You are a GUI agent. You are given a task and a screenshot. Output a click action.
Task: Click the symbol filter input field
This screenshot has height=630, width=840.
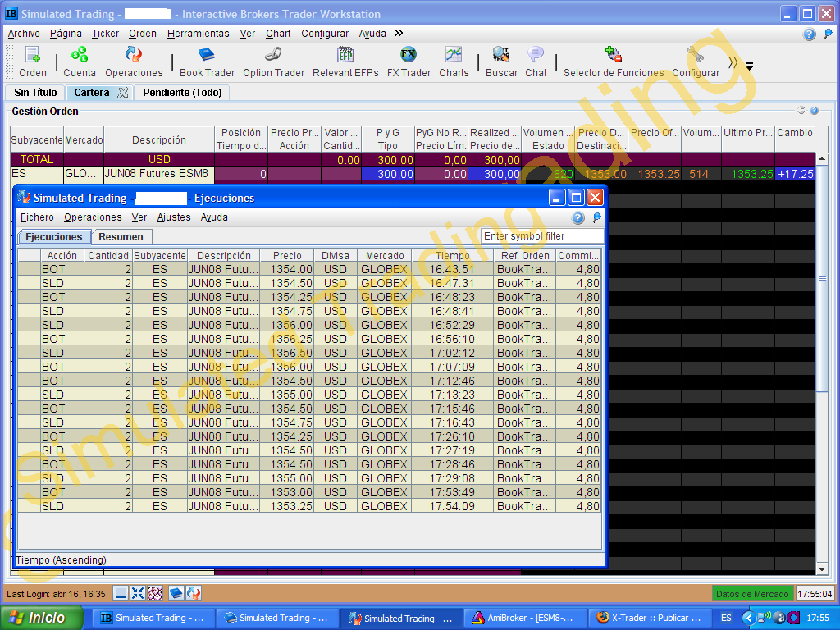[x=542, y=236]
